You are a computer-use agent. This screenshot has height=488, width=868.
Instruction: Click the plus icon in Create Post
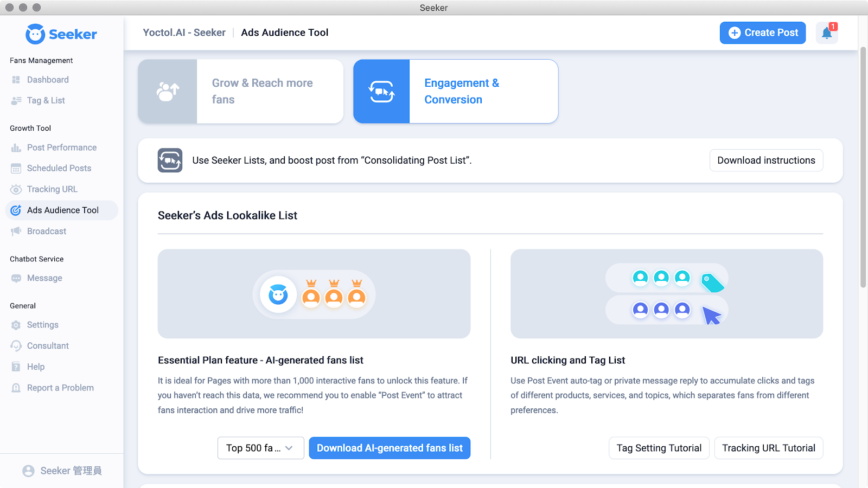pyautogui.click(x=735, y=33)
